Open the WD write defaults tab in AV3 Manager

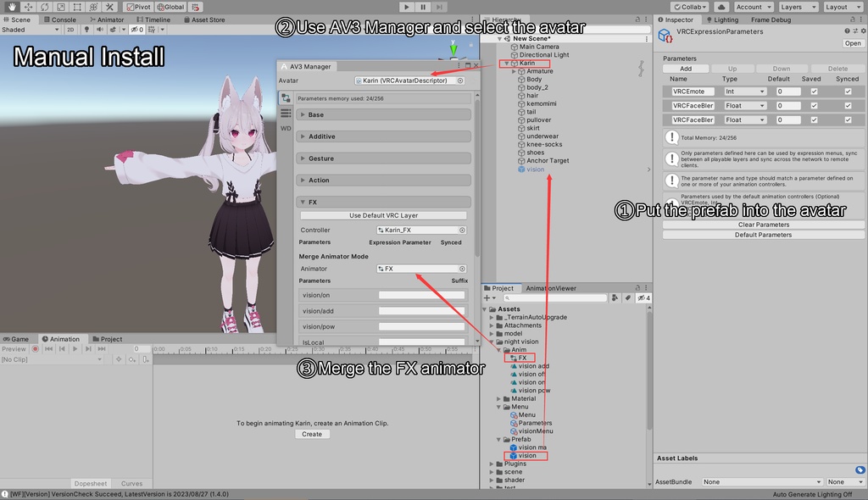pyautogui.click(x=286, y=128)
